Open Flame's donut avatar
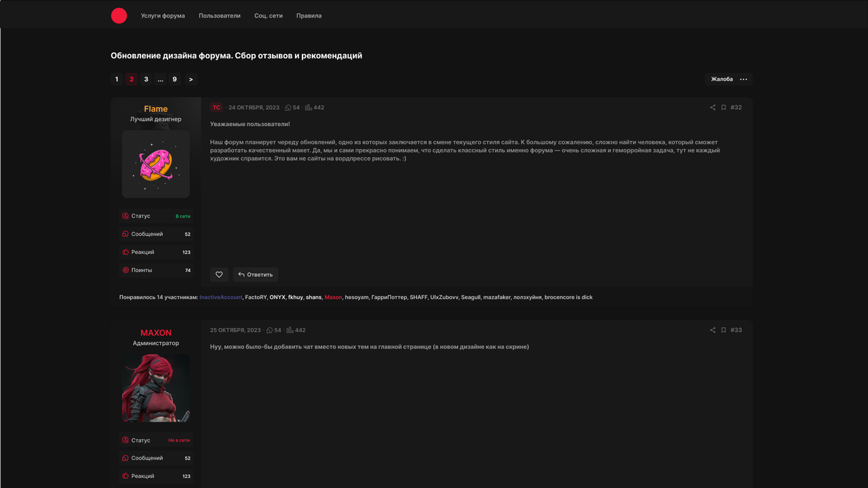Image resolution: width=868 pixels, height=488 pixels. pos(156,164)
